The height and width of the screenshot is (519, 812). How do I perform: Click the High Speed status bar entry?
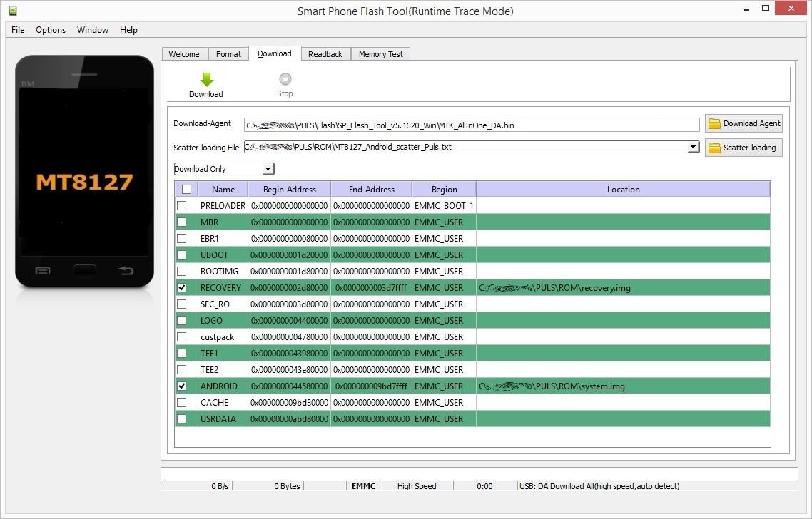coord(417,486)
